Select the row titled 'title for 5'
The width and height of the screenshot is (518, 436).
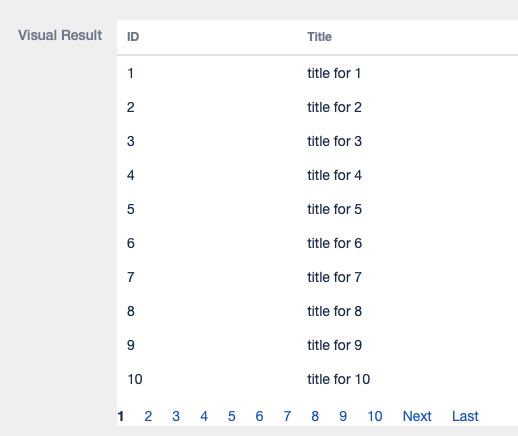(x=317, y=209)
